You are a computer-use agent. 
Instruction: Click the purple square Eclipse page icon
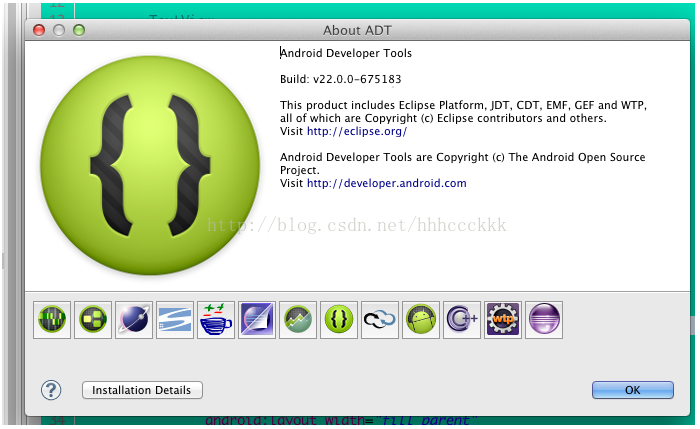257,320
